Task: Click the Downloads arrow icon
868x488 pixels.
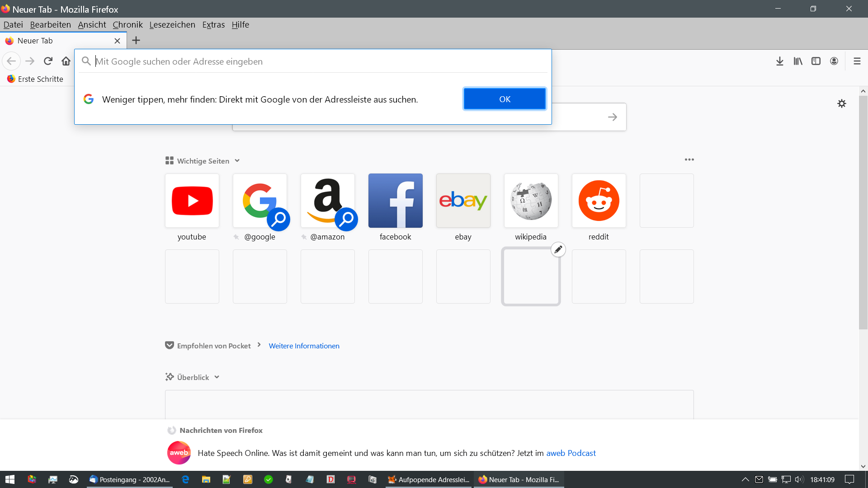Action: pos(779,61)
